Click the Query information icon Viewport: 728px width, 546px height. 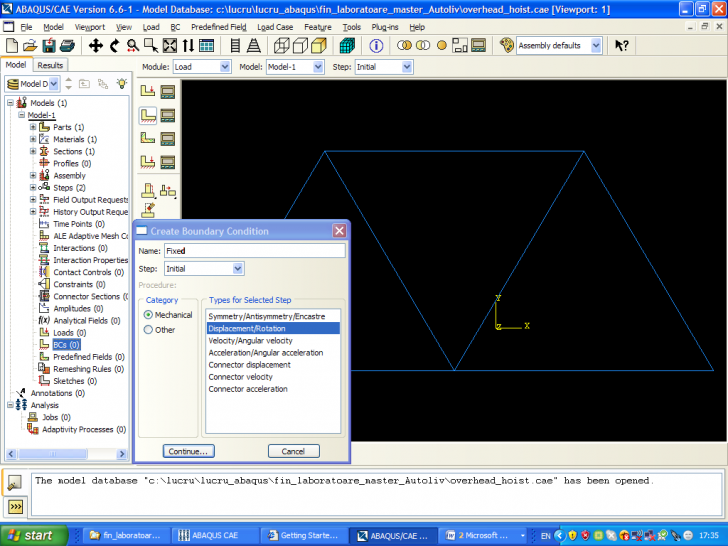pyautogui.click(x=377, y=45)
